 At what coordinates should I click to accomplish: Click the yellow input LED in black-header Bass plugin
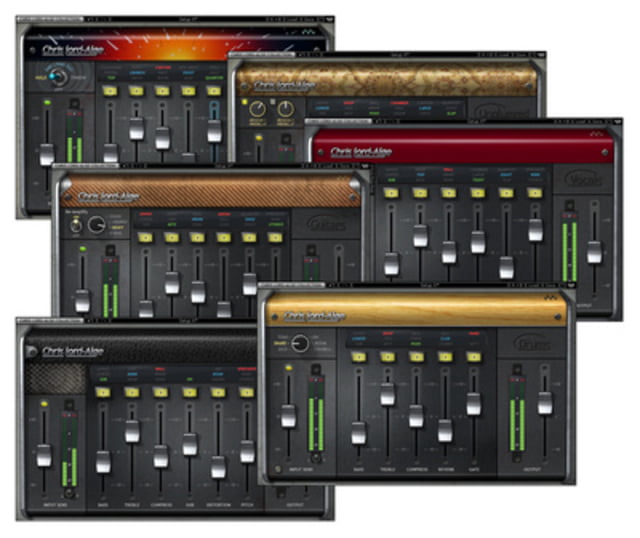coord(44,404)
